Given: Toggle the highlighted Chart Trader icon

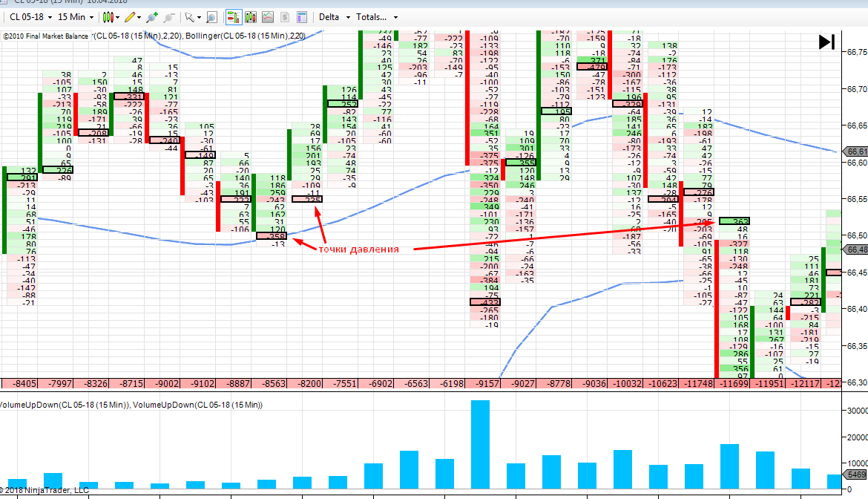Looking at the screenshot, I should coord(234,17).
